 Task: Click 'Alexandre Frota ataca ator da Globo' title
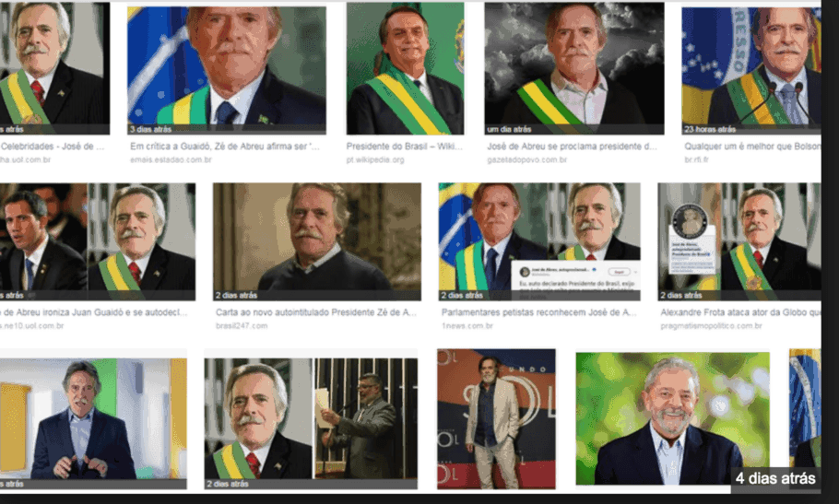click(x=740, y=312)
